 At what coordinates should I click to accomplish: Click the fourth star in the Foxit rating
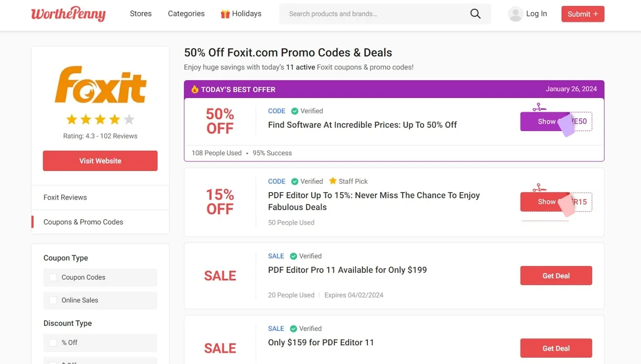(x=114, y=119)
